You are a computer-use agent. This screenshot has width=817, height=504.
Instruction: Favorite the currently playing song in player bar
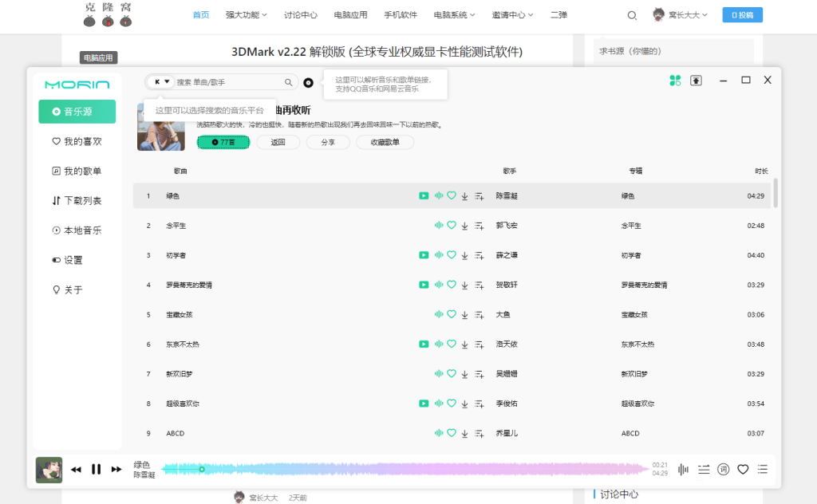click(743, 470)
